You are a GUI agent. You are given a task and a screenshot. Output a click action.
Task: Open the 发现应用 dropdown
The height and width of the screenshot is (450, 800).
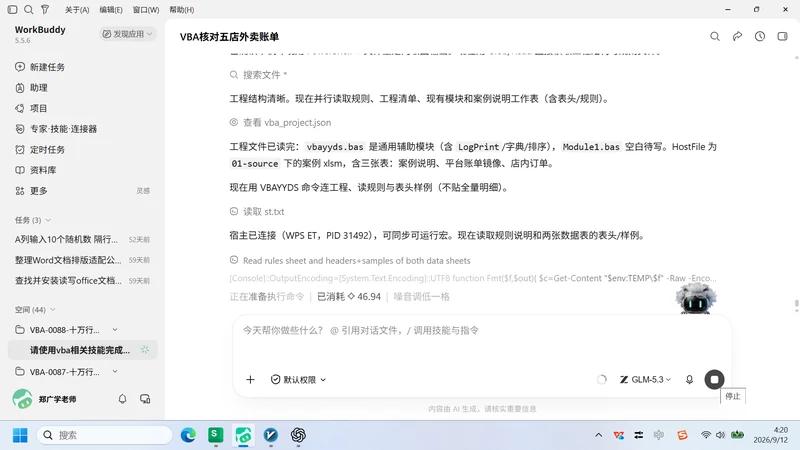pyautogui.click(x=128, y=34)
